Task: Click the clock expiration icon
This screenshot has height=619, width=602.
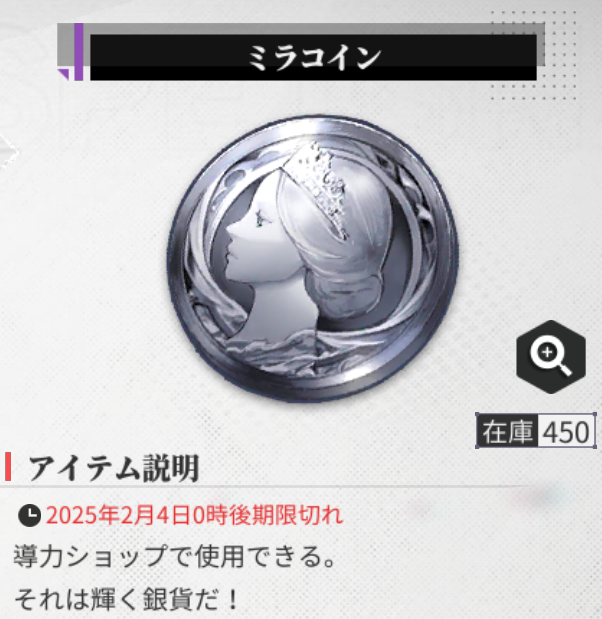Action: coord(29,515)
